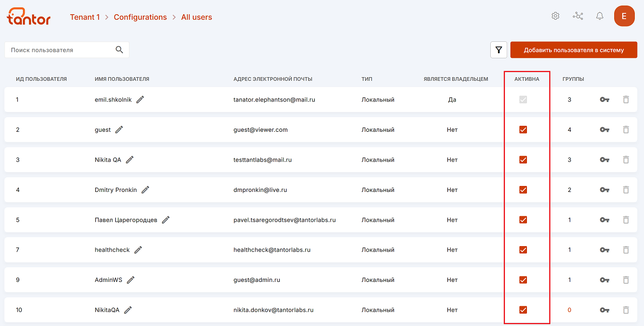Edit username AdminWS with pencil icon
The image size is (644, 326).
click(x=131, y=280)
